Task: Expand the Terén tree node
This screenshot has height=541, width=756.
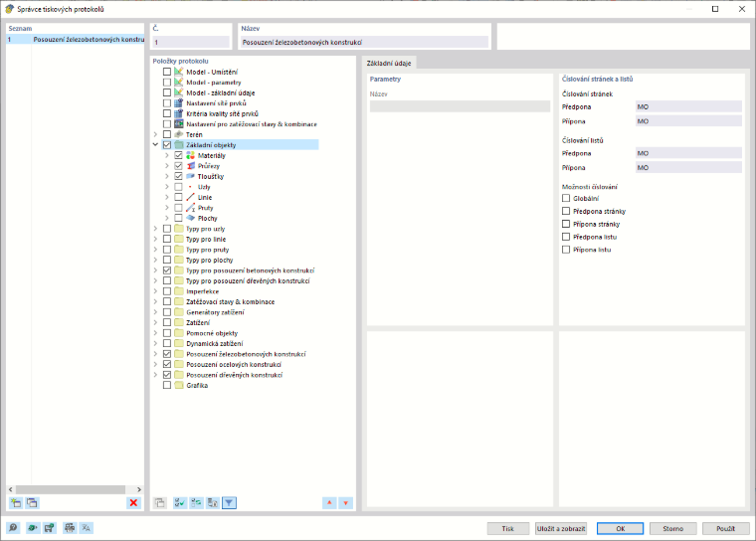Action: [x=155, y=134]
